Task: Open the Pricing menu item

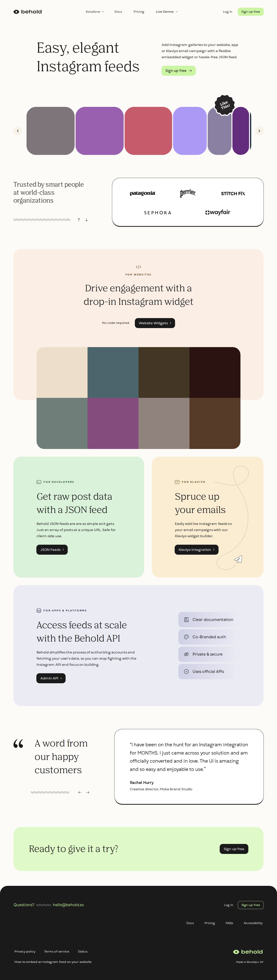Action: coord(139,12)
